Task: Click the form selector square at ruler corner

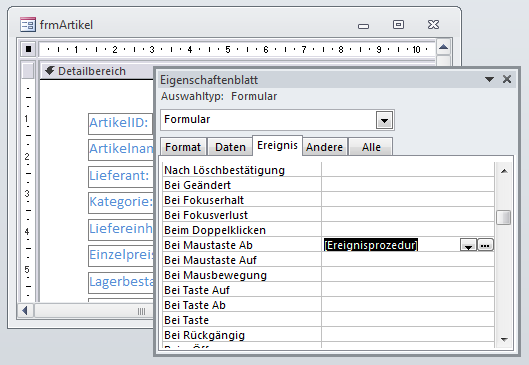Action: click(x=28, y=49)
